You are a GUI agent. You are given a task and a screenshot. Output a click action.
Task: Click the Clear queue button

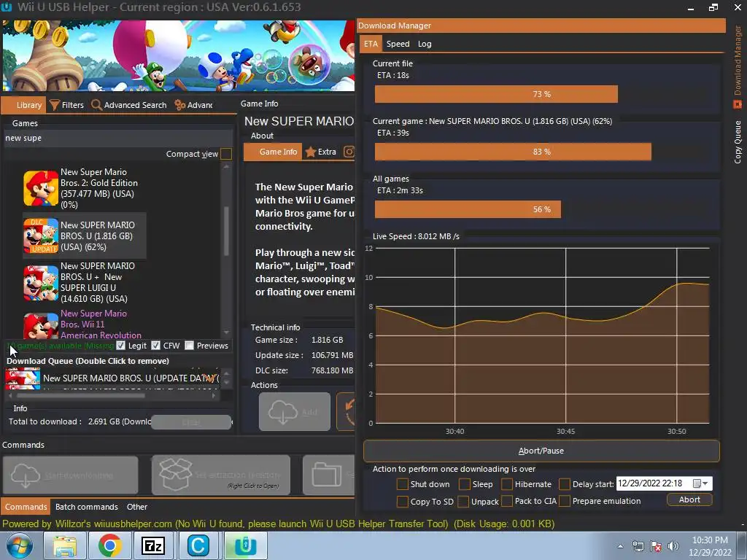point(191,422)
